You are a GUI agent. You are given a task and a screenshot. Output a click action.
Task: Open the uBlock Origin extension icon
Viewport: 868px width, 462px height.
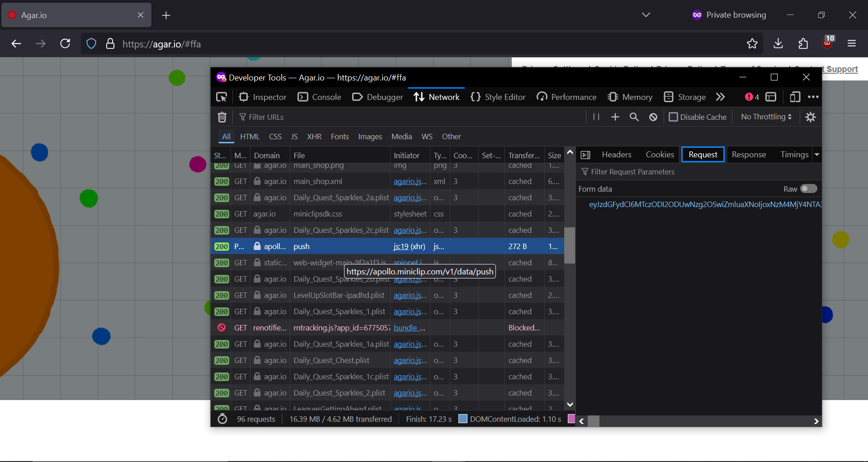(x=828, y=43)
